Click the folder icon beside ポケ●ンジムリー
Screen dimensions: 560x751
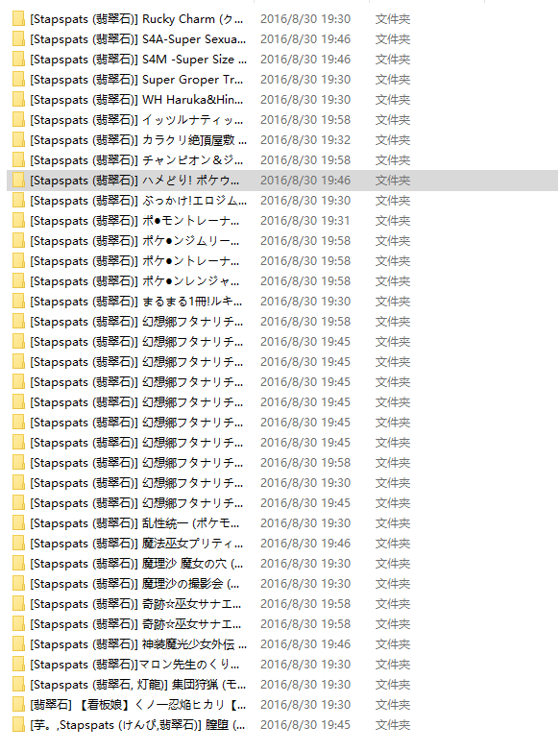[x=18, y=241]
